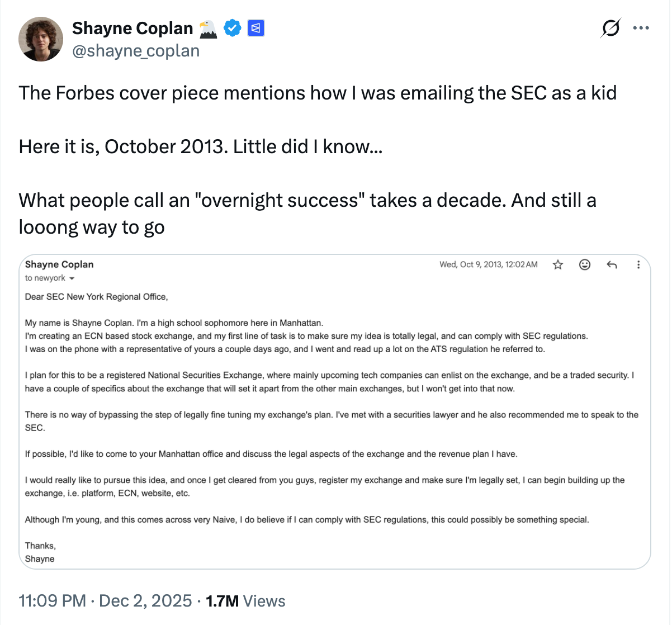The width and height of the screenshot is (672, 625).
Task: Click the blue verified checkmark badge
Action: 232,27
